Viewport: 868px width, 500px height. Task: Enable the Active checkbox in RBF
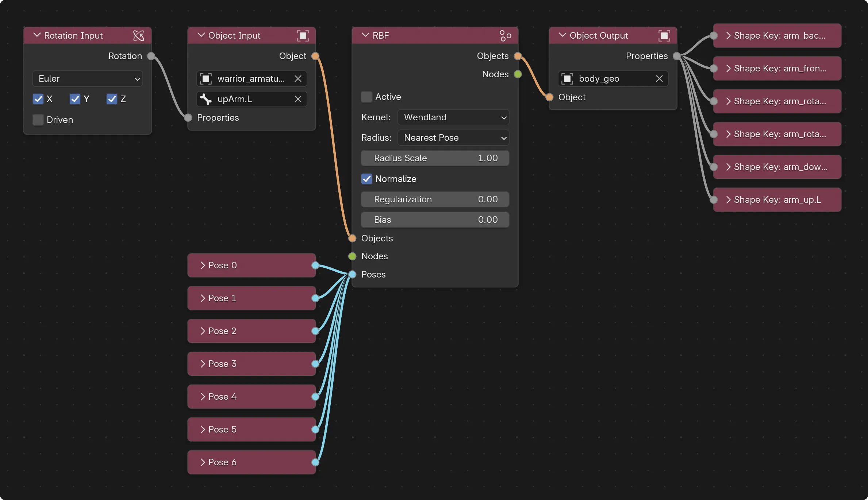[x=366, y=97]
